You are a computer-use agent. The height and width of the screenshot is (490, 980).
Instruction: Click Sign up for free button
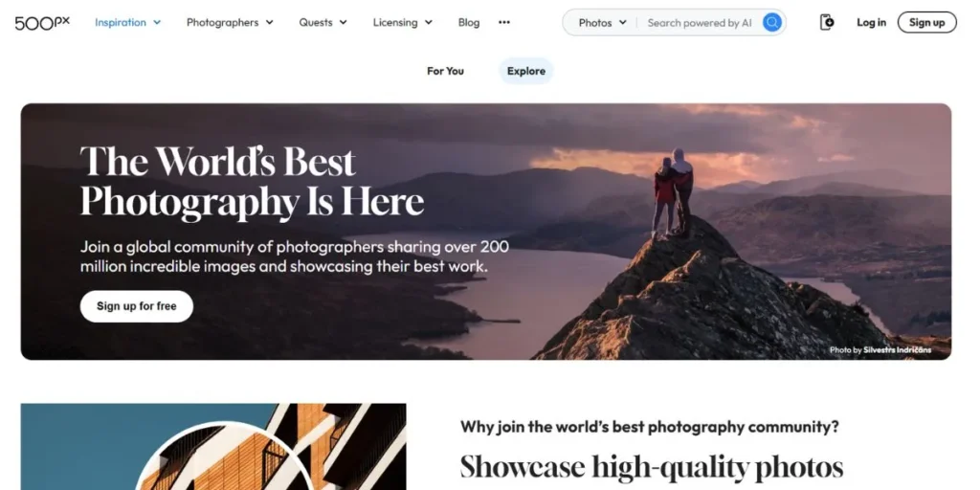(136, 306)
